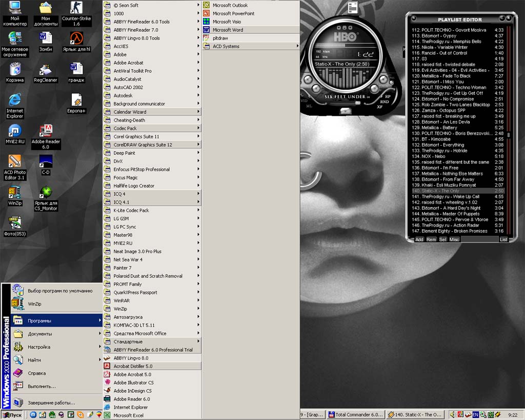Image resolution: width=525 pixels, height=420 pixels.
Task: Open Microsoft Outlook from the Office submenu
Action: tap(251, 5)
